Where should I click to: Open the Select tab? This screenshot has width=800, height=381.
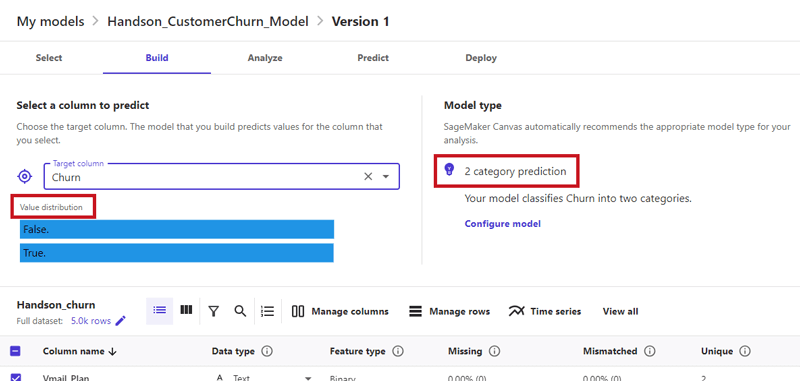point(49,58)
